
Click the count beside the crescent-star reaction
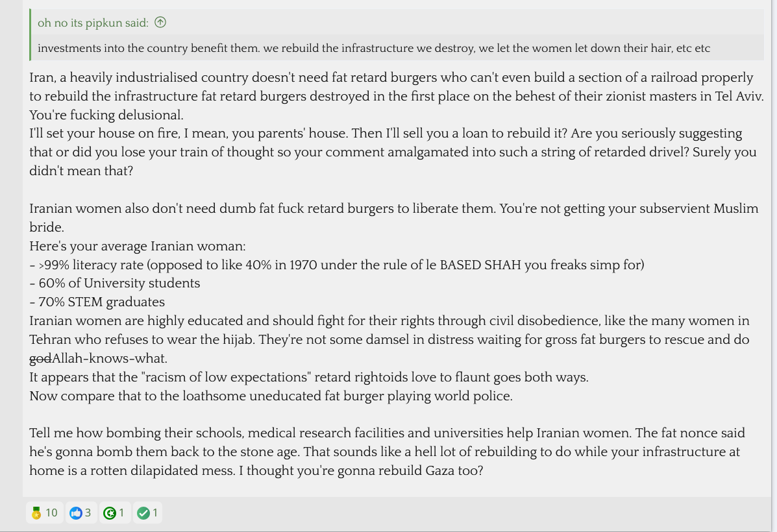121,513
